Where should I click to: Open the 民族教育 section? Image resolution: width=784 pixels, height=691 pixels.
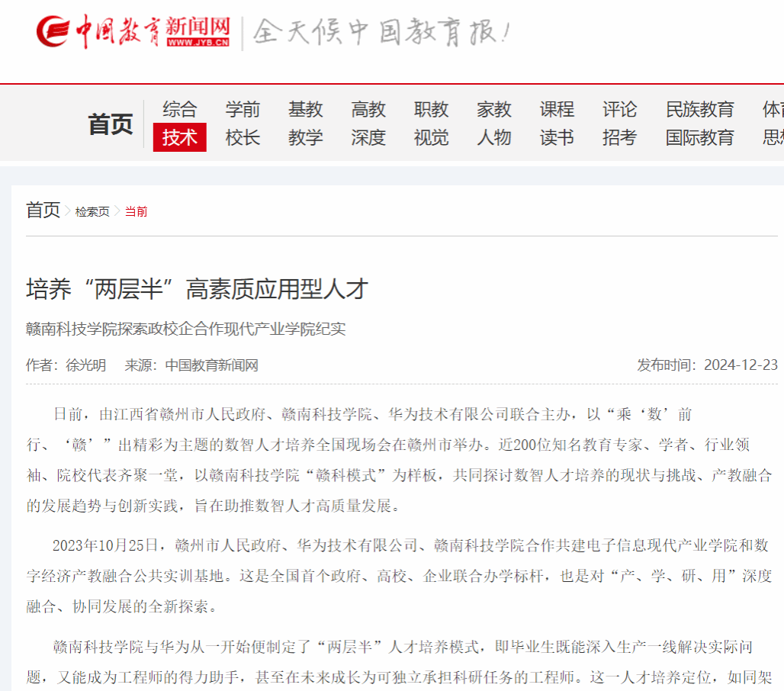tap(699, 110)
